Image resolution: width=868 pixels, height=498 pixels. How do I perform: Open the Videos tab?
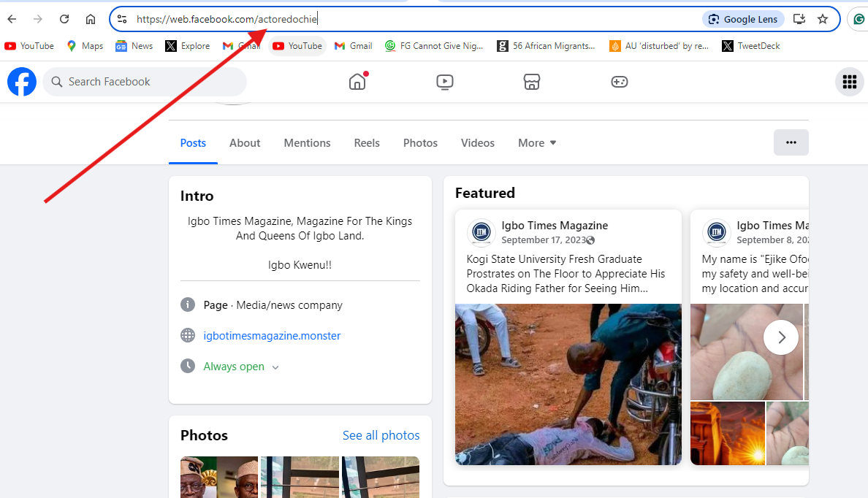tap(478, 143)
